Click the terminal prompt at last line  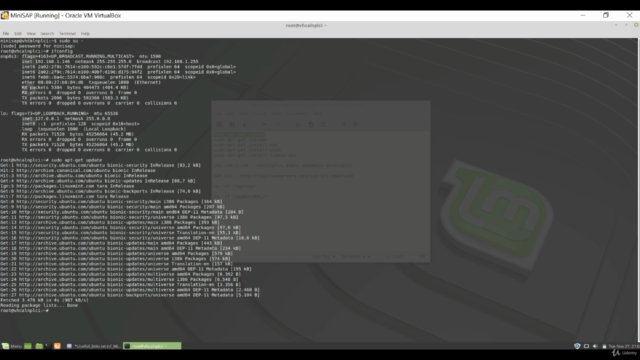click(24, 311)
